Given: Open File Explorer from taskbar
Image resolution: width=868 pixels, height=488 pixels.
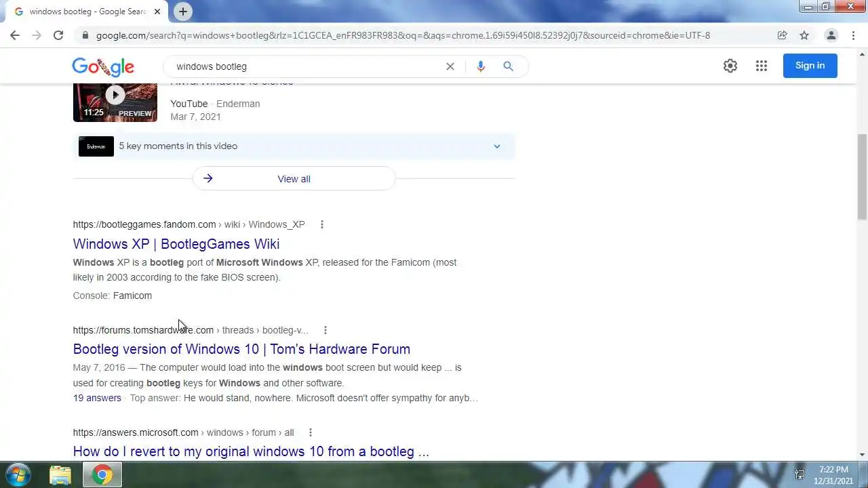Looking at the screenshot, I should pos(60,474).
